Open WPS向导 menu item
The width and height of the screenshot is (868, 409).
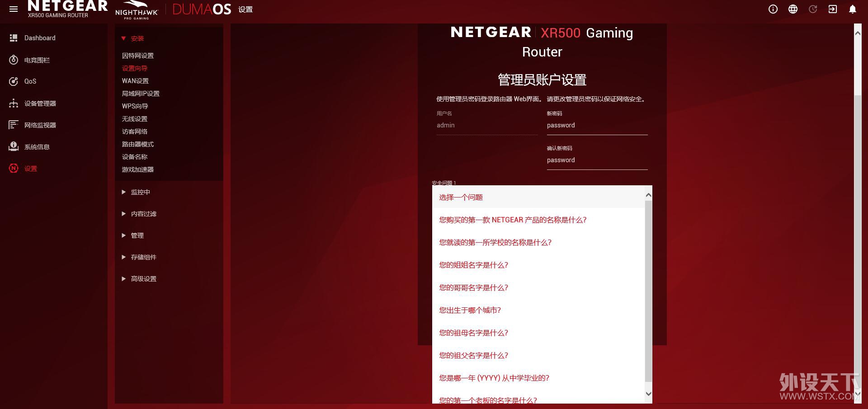(135, 106)
